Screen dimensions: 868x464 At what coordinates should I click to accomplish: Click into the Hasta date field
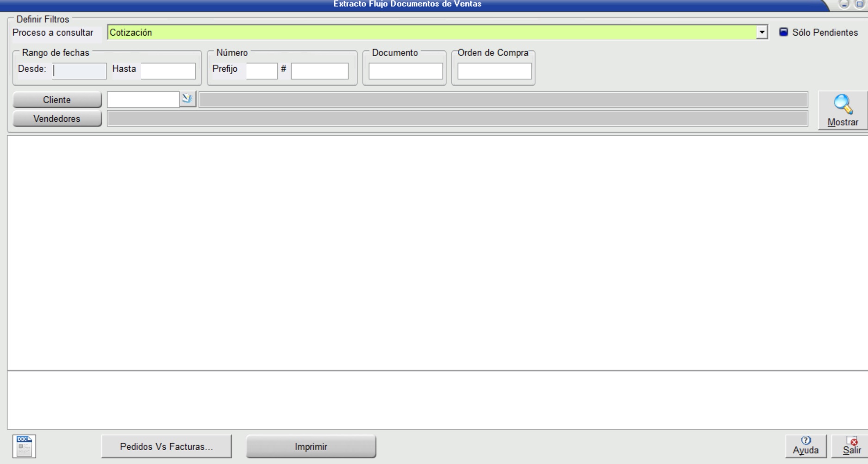(168, 71)
